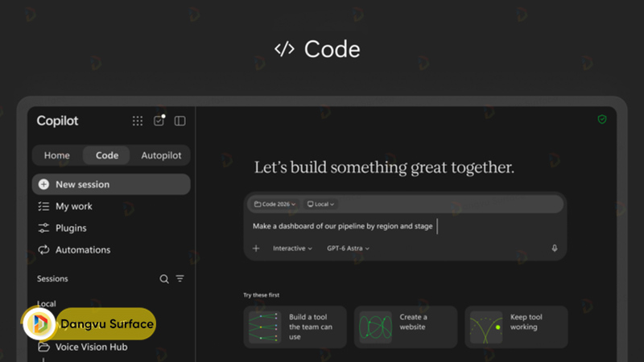Screen dimensions: 644x362
Task: Click the 'Local' sessions group label
Action: [47, 304]
